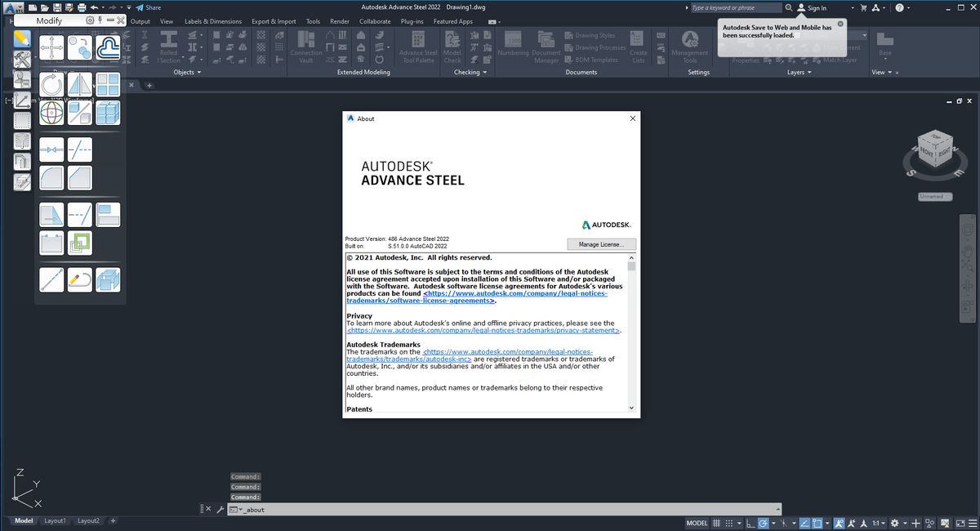The height and width of the screenshot is (531, 980).
Task: Toggle Polar Tracking in status bar
Action: pyautogui.click(x=763, y=523)
